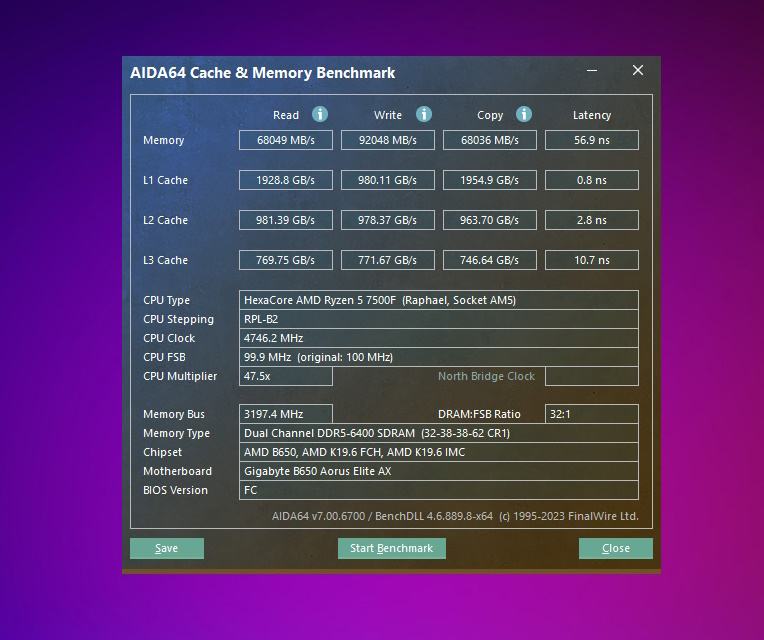This screenshot has width=764, height=640.
Task: Click the Memory Bus label
Action: (x=174, y=414)
